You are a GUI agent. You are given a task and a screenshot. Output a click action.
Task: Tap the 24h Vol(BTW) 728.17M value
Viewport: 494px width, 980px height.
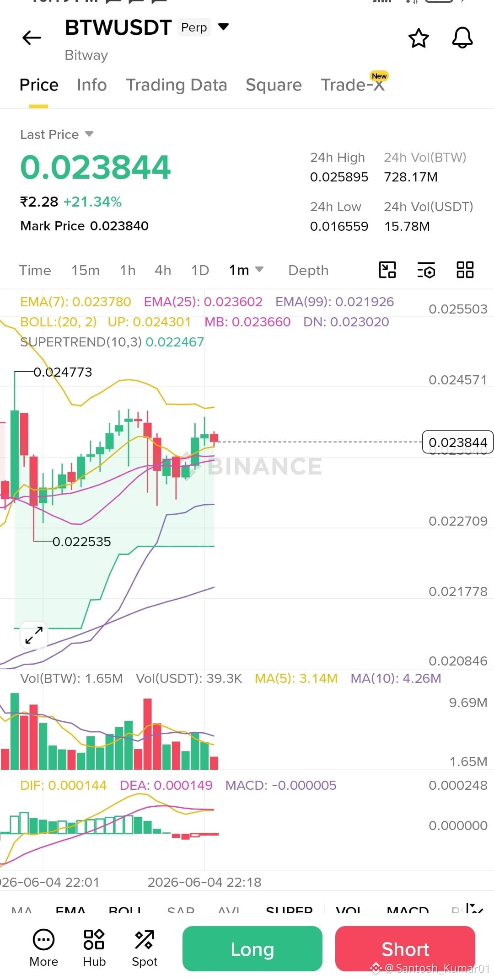pyautogui.click(x=411, y=177)
